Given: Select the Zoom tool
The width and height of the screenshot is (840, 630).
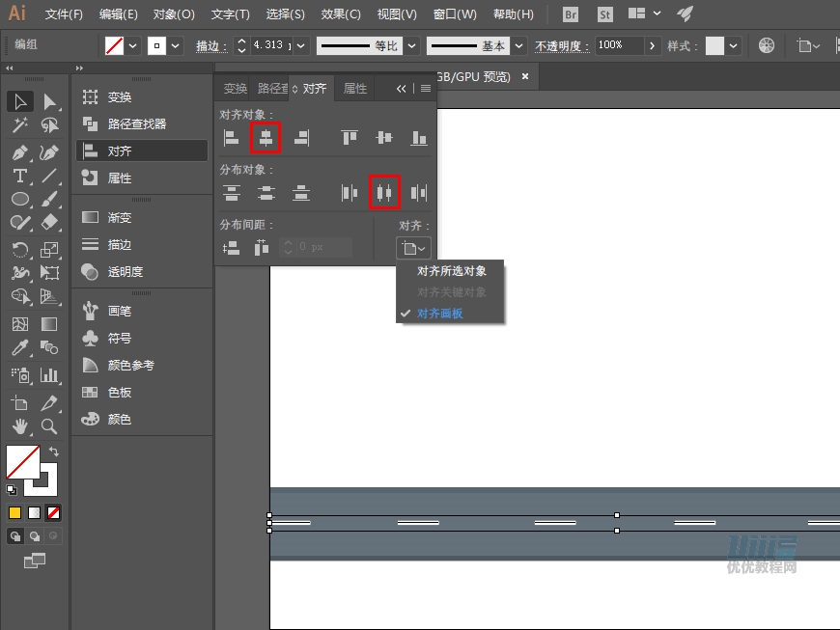Looking at the screenshot, I should (x=49, y=425).
